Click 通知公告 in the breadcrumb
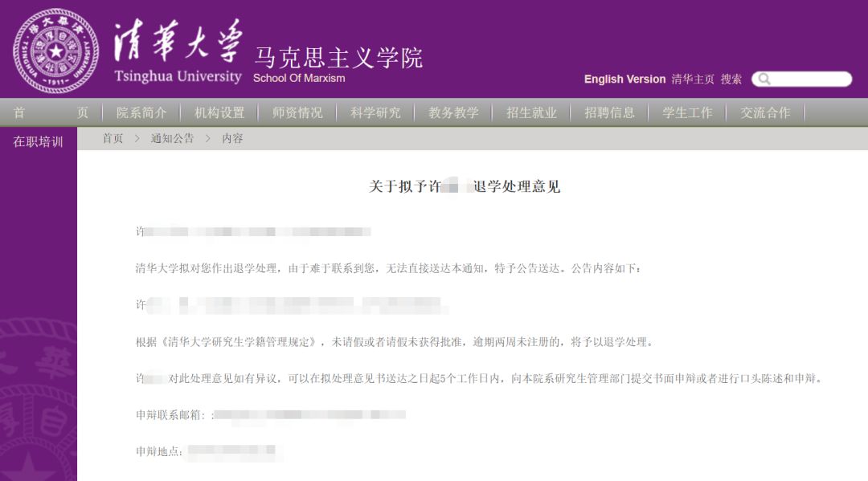The width and height of the screenshot is (868, 481). (172, 138)
